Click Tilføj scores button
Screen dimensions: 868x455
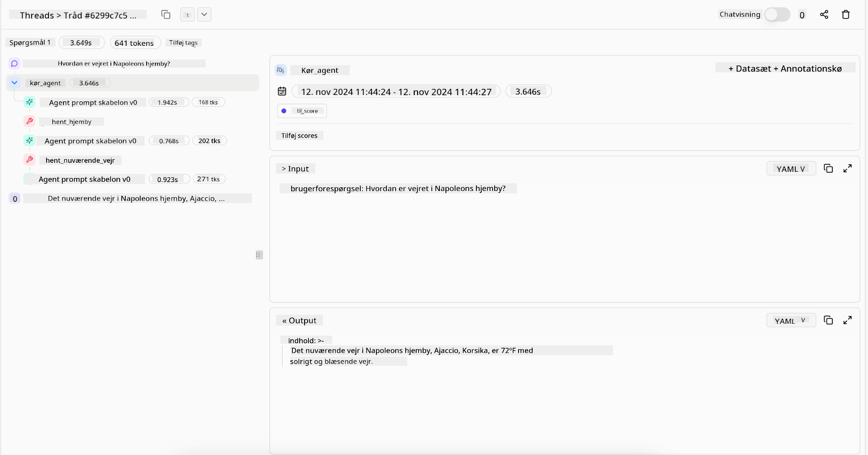[x=299, y=136]
